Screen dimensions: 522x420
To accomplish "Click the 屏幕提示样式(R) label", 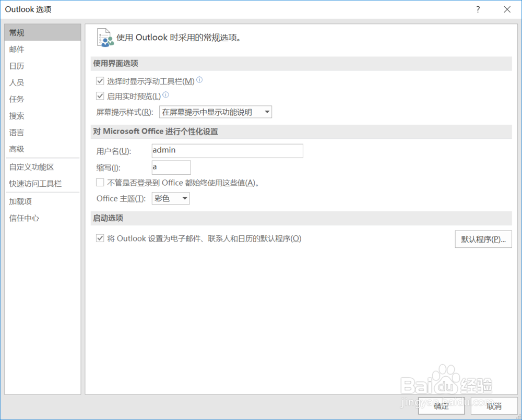I will click(125, 112).
